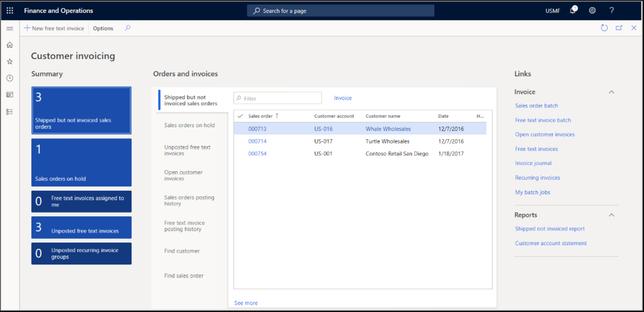Open Unposted free text invoices tile
The height and width of the screenshot is (312, 644).
81,228
